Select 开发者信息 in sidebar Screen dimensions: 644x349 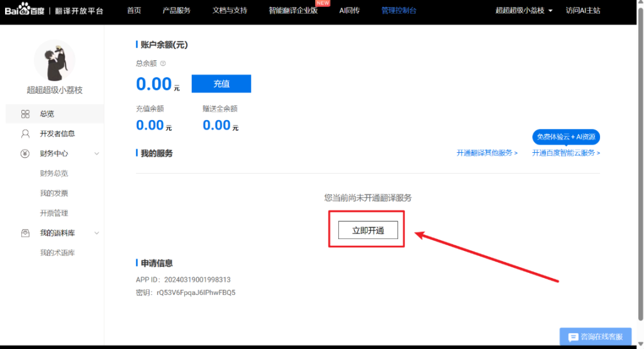(x=57, y=134)
